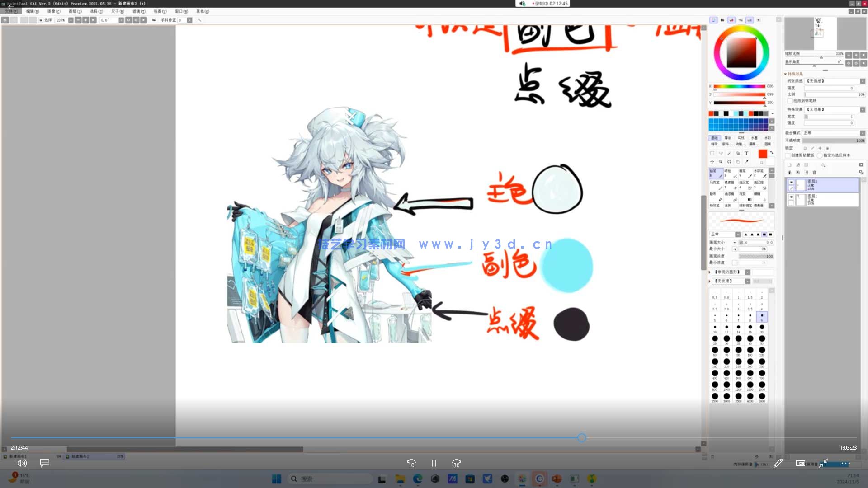Select the Eyedropper color picker tool
This screenshot has height=488, width=868.
click(746, 162)
